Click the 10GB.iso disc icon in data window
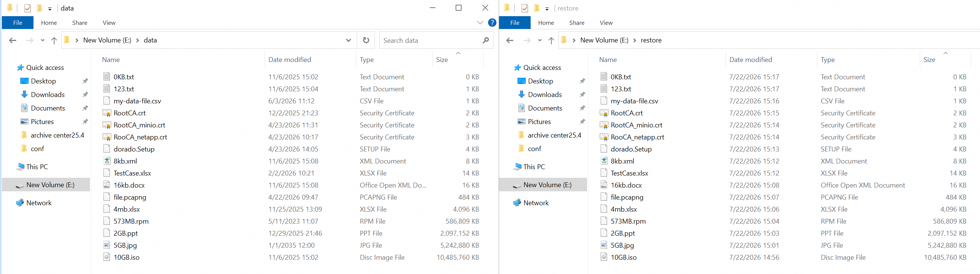The image size is (980, 274). (x=107, y=257)
